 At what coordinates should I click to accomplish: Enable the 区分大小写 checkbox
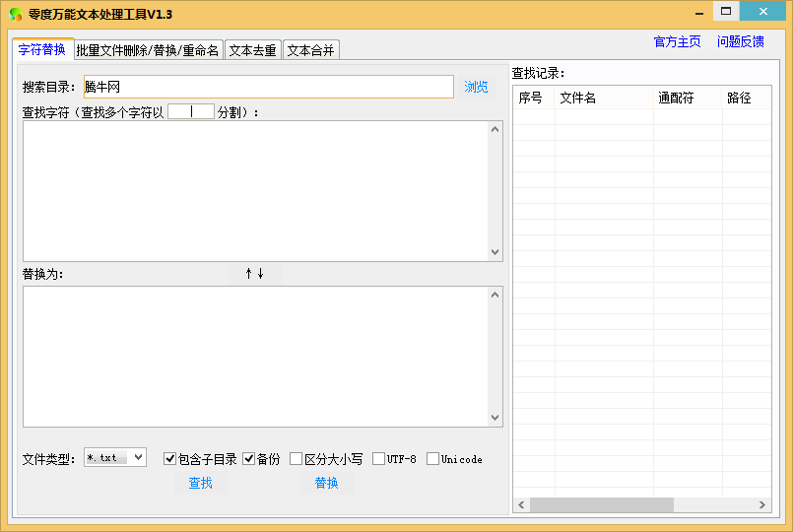[x=296, y=459]
